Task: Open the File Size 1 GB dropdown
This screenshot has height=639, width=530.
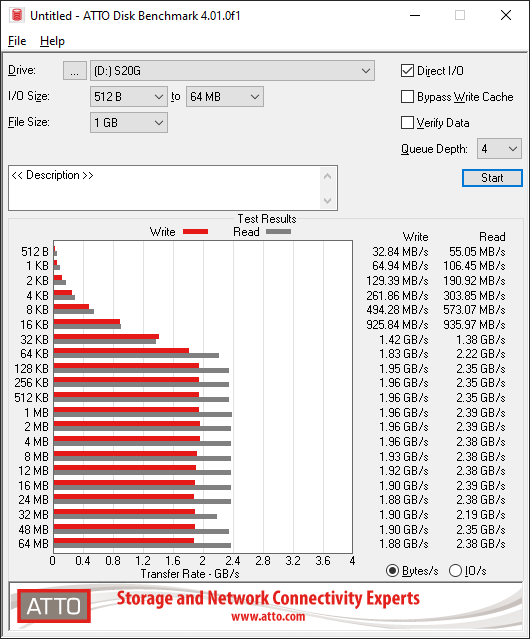Action: coord(129,123)
